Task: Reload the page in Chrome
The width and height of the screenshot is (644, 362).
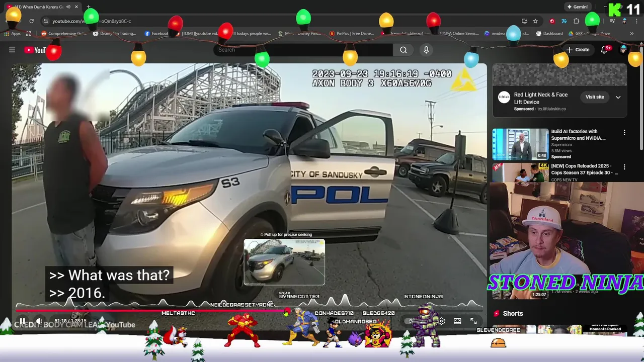Action: 31,21
